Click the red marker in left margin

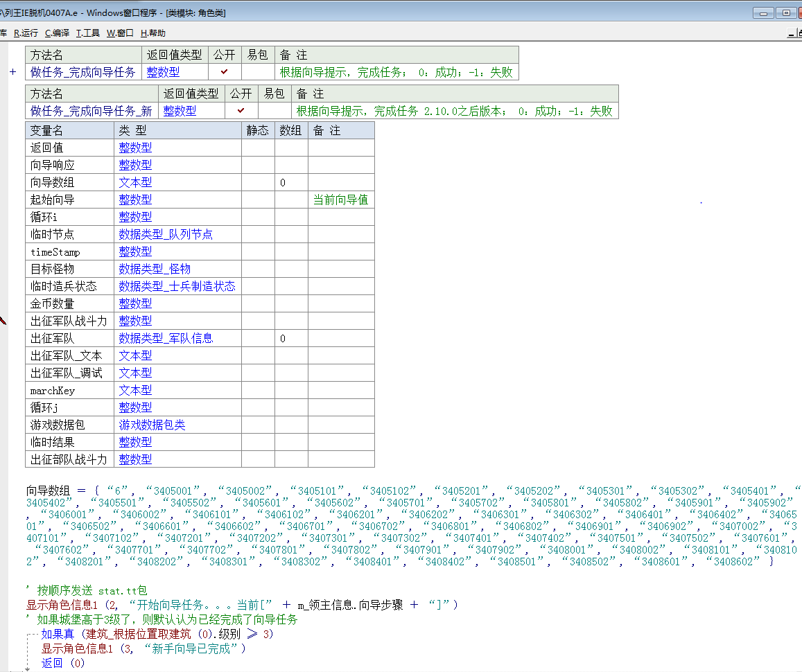coord(2,320)
